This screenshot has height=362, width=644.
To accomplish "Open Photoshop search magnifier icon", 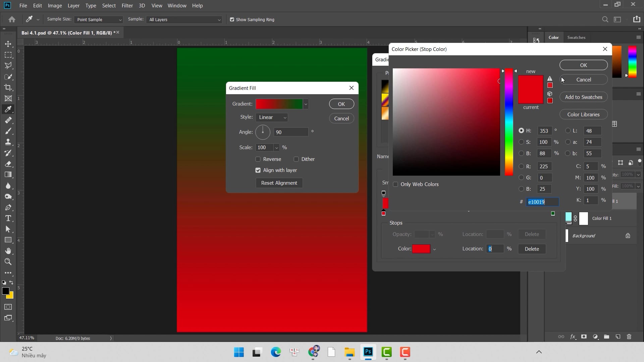I will click(605, 19).
